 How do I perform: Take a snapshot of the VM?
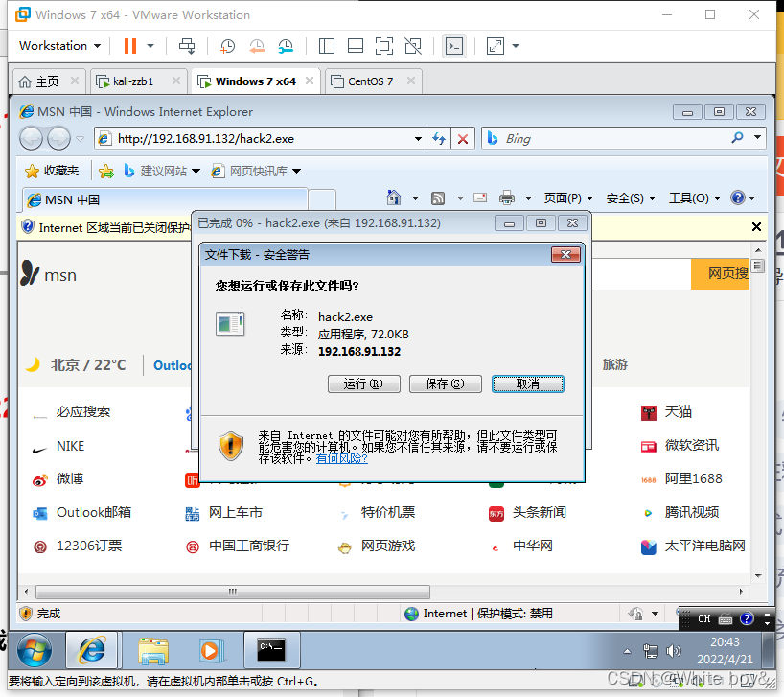pyautogui.click(x=227, y=46)
